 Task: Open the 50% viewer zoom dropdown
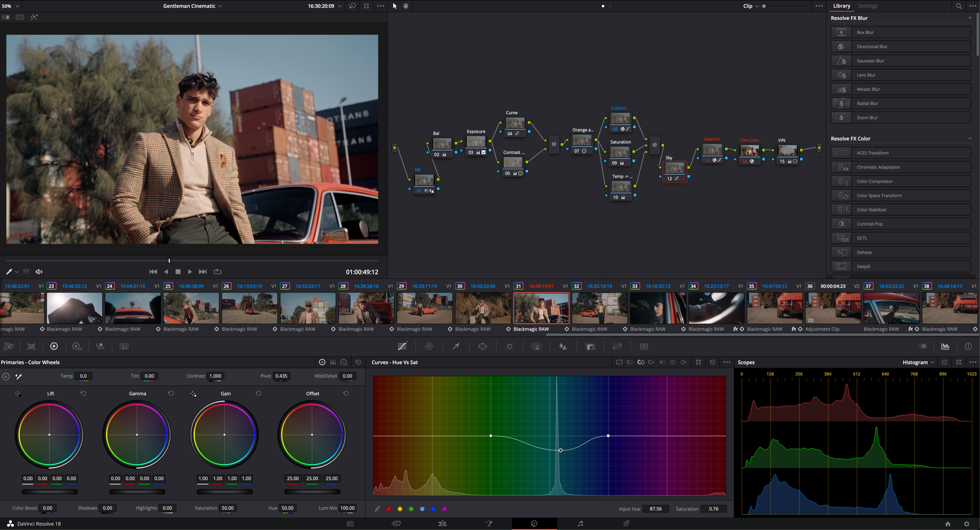click(11, 6)
